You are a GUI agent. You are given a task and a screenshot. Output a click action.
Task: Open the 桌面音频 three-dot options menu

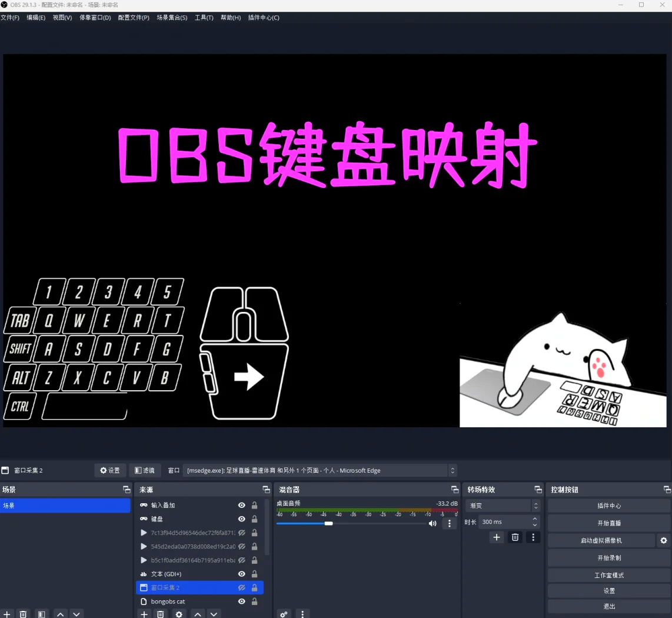[449, 523]
